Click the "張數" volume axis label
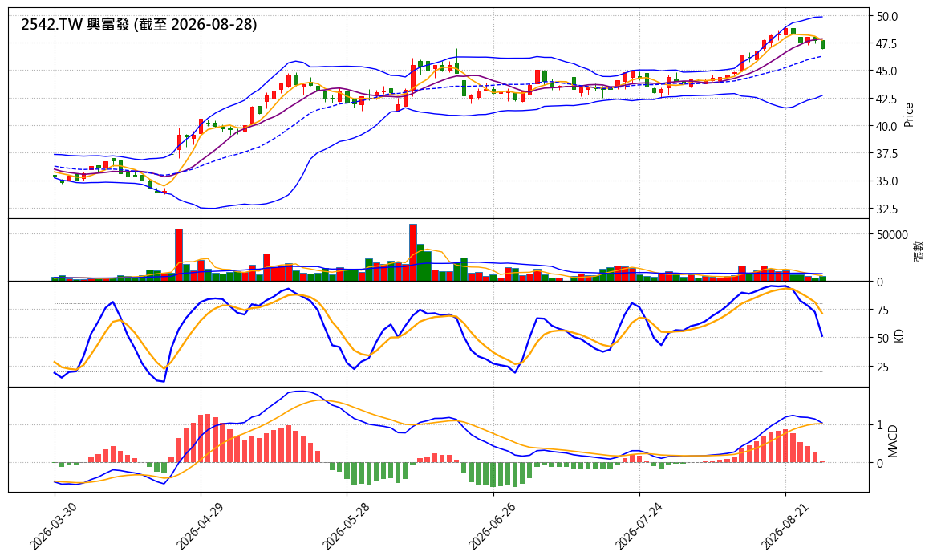 [x=919, y=250]
